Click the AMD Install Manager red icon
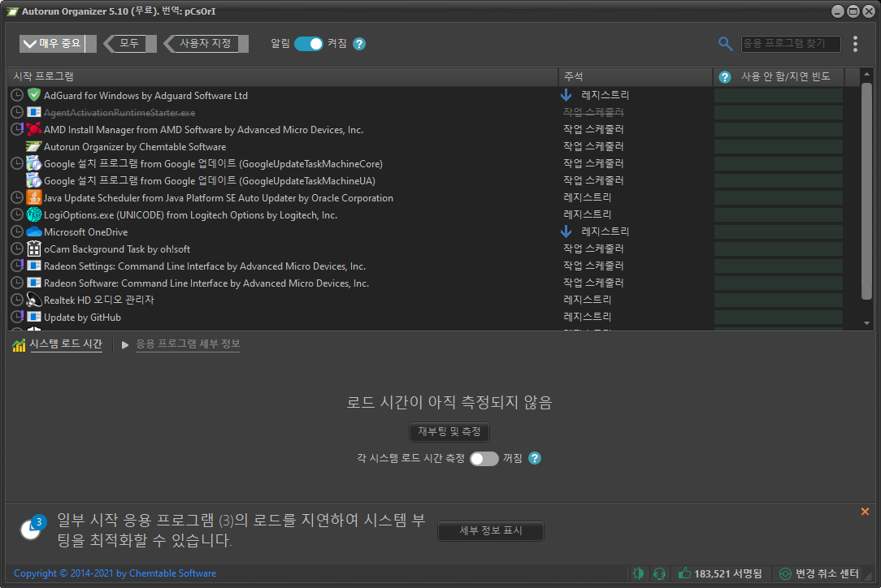The image size is (881, 588). point(34,129)
